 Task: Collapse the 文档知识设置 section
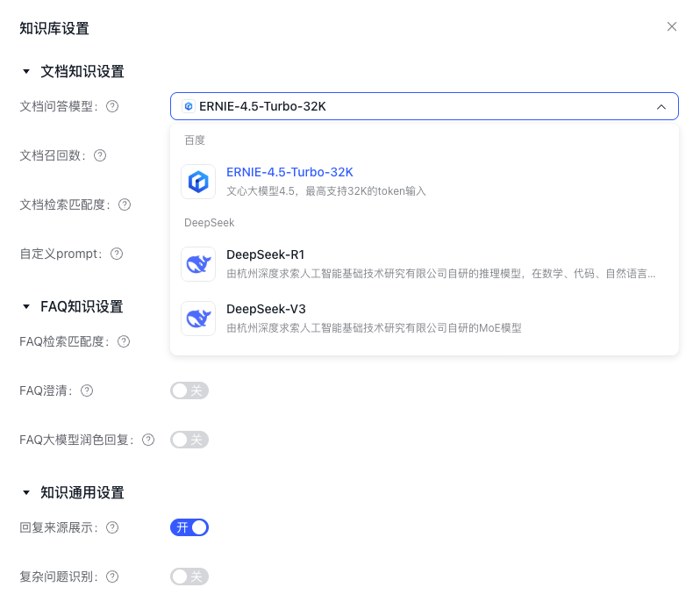click(26, 71)
